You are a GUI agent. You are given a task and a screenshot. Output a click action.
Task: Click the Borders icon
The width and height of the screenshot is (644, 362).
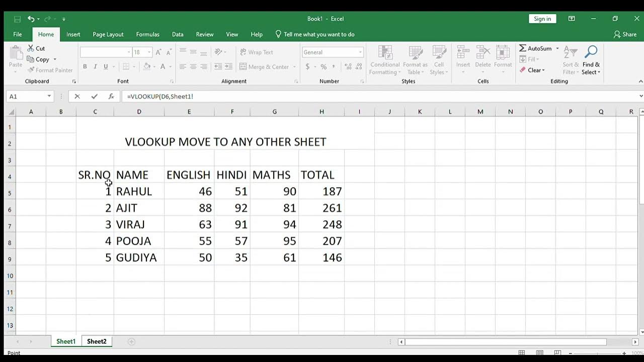point(126,66)
